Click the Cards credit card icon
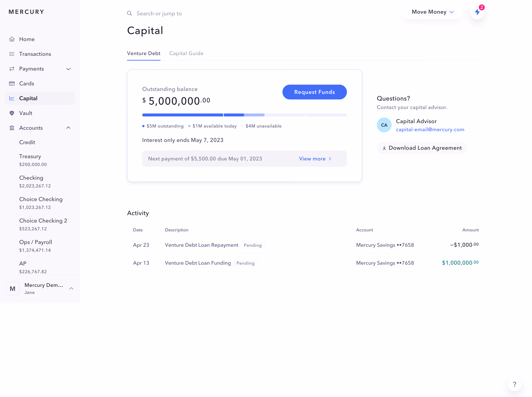The image size is (532, 397). pyautogui.click(x=12, y=84)
